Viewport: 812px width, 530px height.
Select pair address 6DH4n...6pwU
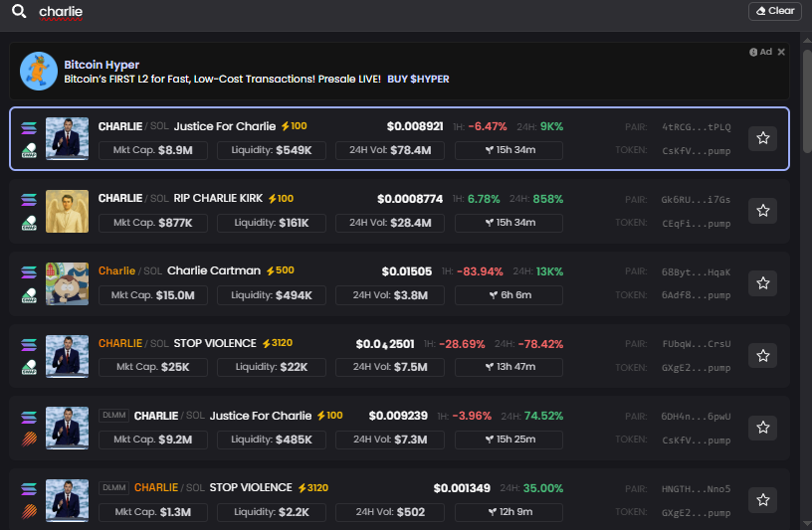[696, 416]
